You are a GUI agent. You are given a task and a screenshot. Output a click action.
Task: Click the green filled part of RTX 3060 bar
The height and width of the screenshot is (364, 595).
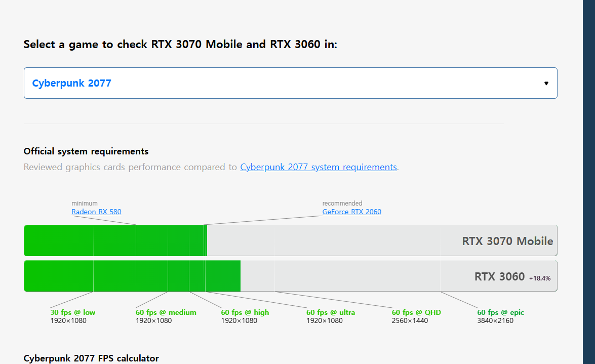point(132,276)
